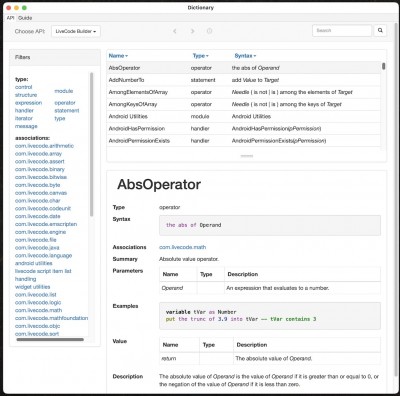Filter by livecode script item list
400x396 pixels.
[43, 271]
